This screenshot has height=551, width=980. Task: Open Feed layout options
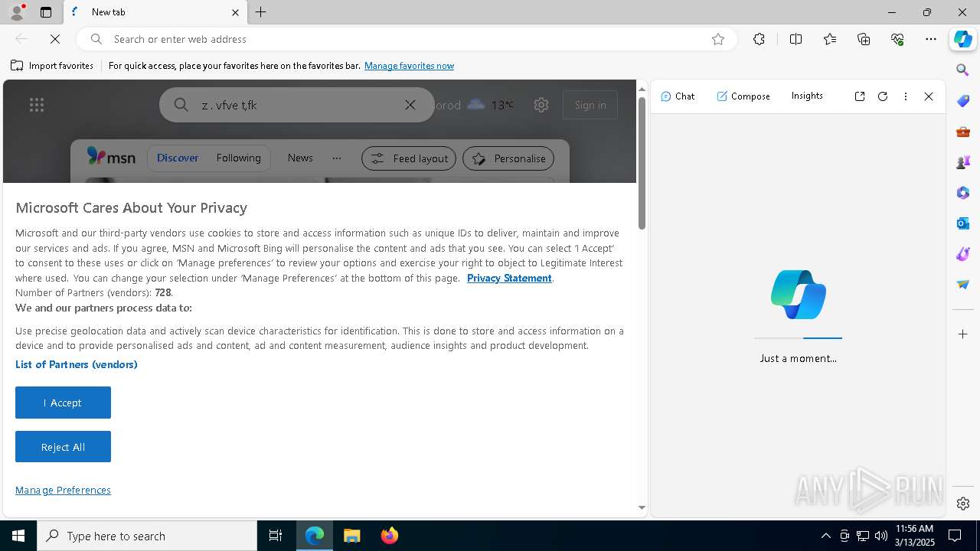click(x=409, y=158)
